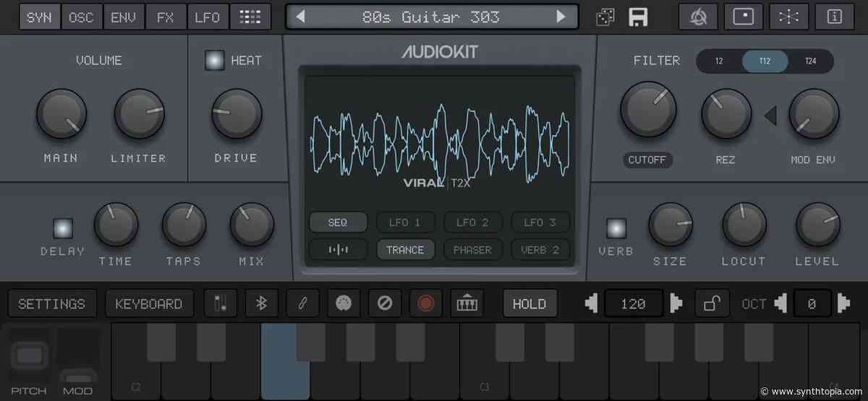Click the arrow beside MOD ENV
868x401 pixels.
(771, 115)
